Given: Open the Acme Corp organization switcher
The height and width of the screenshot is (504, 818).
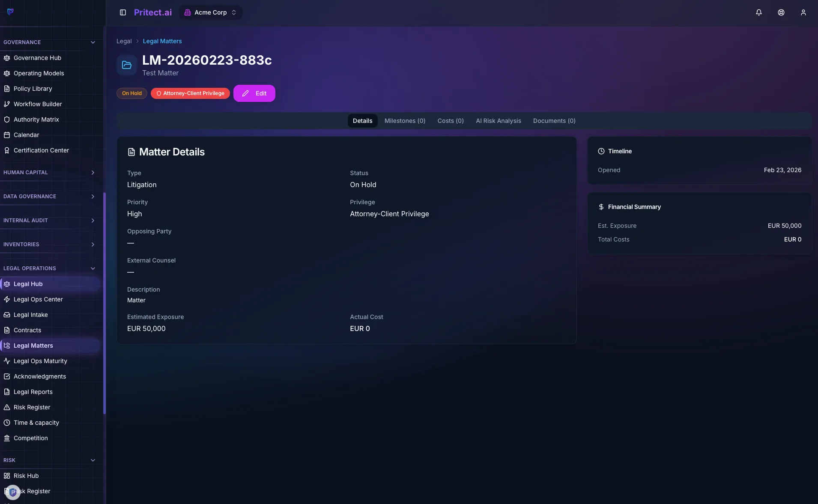Looking at the screenshot, I should [210, 12].
